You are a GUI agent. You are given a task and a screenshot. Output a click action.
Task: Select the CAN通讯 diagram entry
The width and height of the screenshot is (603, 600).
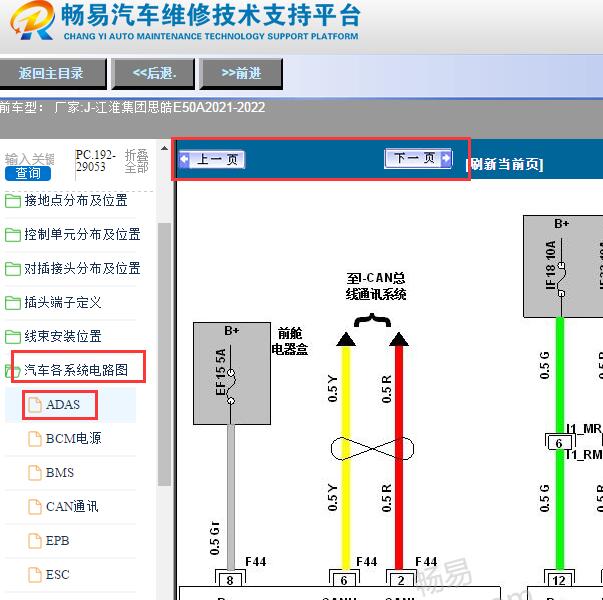click(72, 507)
